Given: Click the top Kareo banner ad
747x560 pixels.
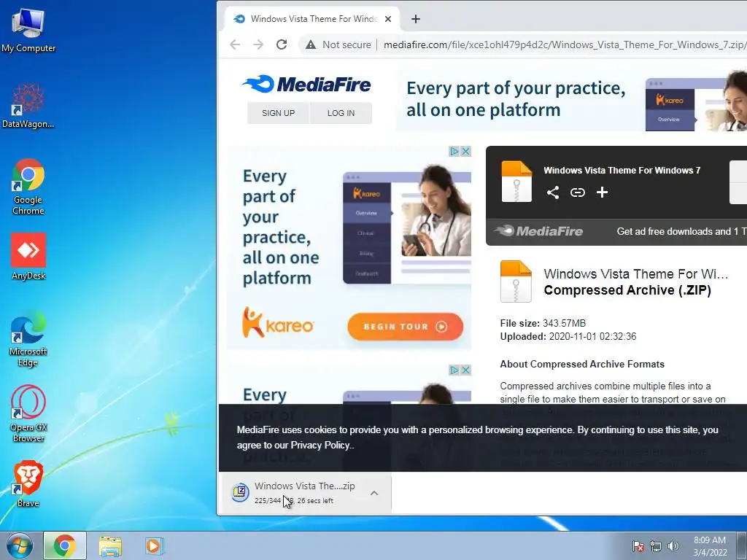Looking at the screenshot, I should (x=572, y=99).
